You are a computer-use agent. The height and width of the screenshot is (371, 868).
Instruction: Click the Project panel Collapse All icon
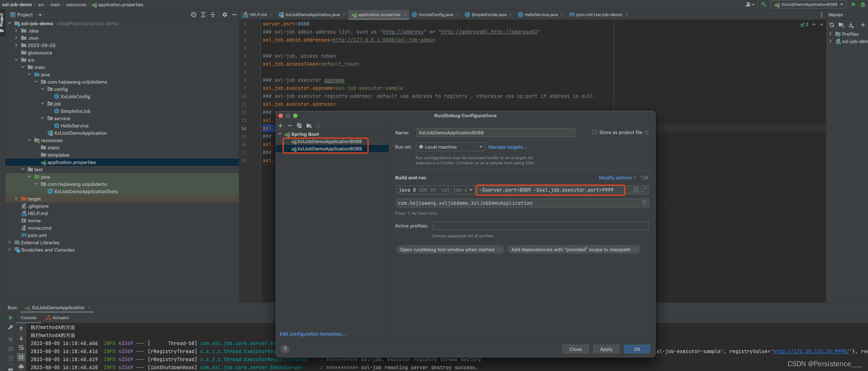click(213, 15)
